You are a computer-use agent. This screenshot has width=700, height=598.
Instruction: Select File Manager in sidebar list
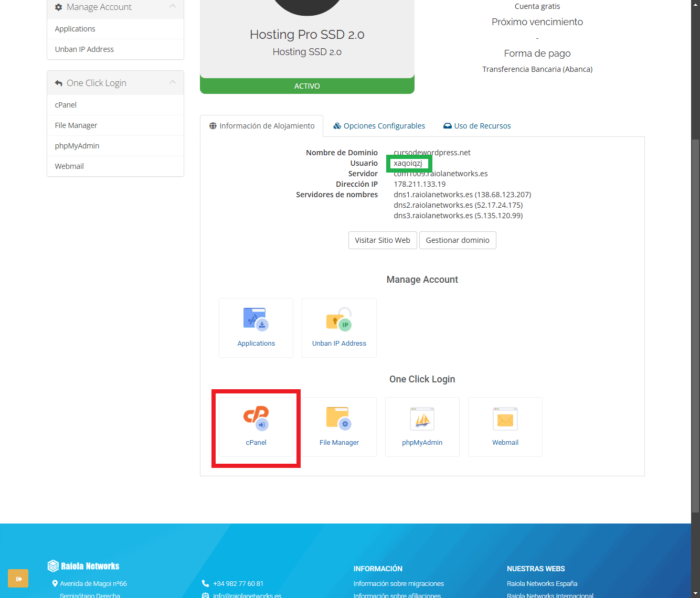(x=115, y=125)
